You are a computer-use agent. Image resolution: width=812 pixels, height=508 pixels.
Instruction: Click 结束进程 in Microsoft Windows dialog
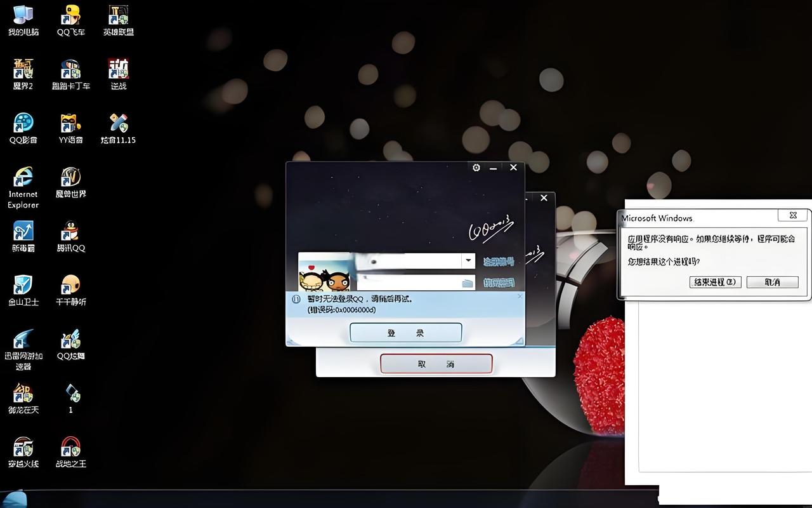coord(715,282)
